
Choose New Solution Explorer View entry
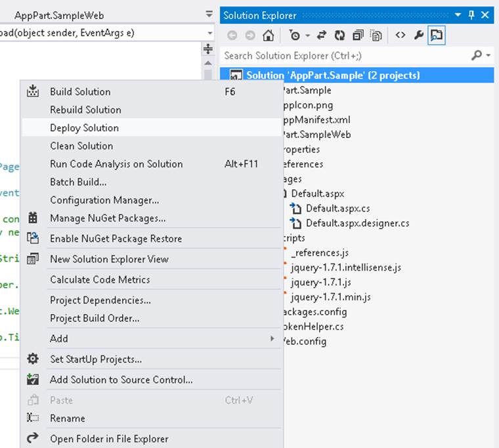point(109,259)
